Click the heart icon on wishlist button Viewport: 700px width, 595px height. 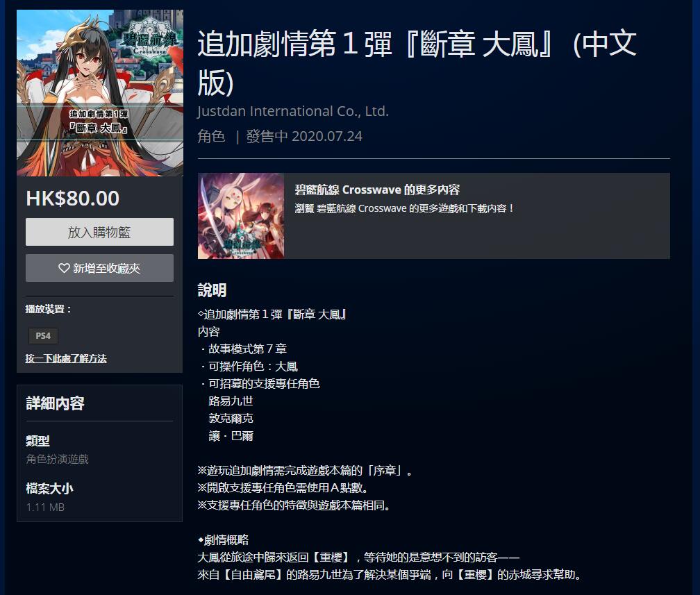click(65, 268)
